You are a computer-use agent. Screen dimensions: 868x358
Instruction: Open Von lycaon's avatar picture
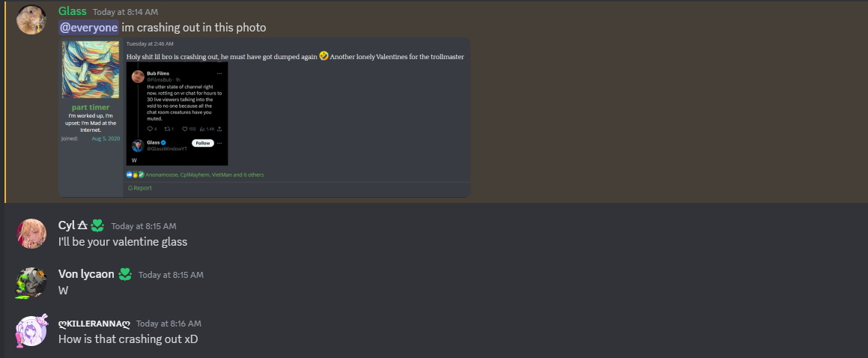(x=31, y=282)
